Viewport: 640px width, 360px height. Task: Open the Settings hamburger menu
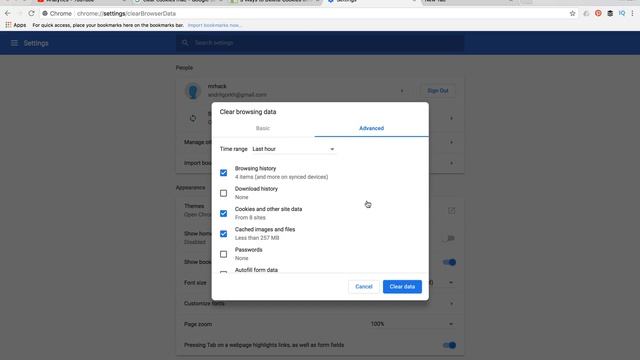tap(14, 43)
